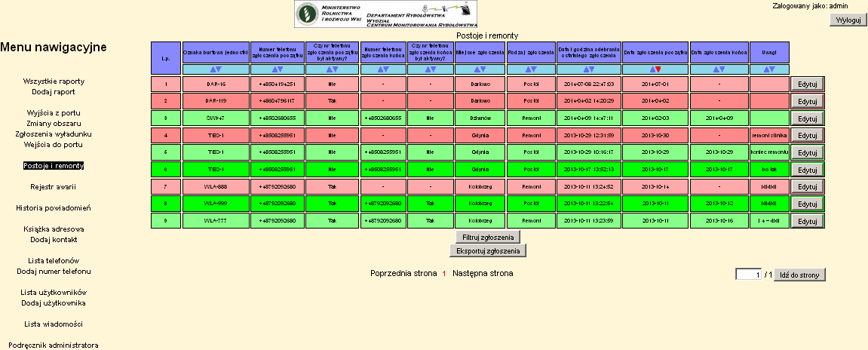Sort Data zgłoszenia końca with up arrow
868x350 pixels.
[715, 69]
